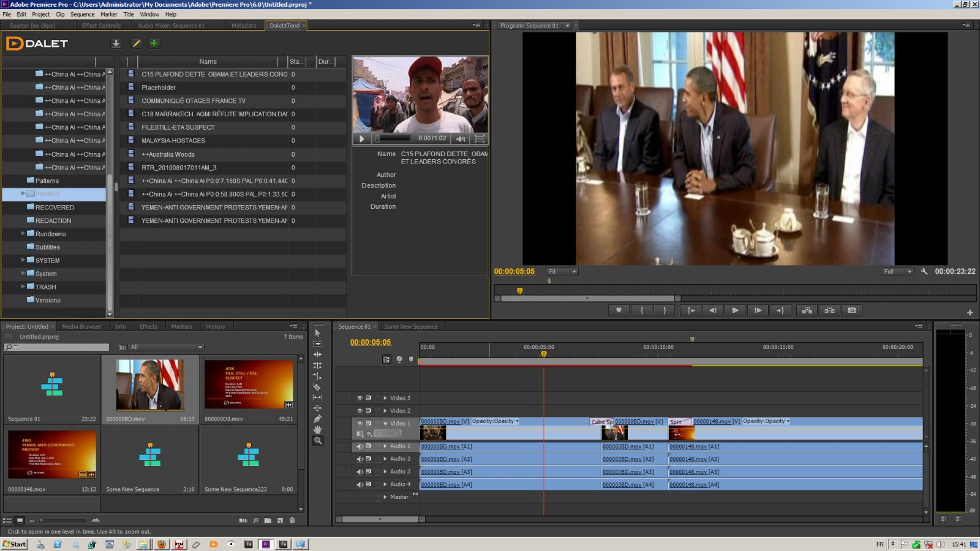Collapse the Video 1 track
Image resolution: width=980 pixels, height=551 pixels.
click(x=385, y=424)
